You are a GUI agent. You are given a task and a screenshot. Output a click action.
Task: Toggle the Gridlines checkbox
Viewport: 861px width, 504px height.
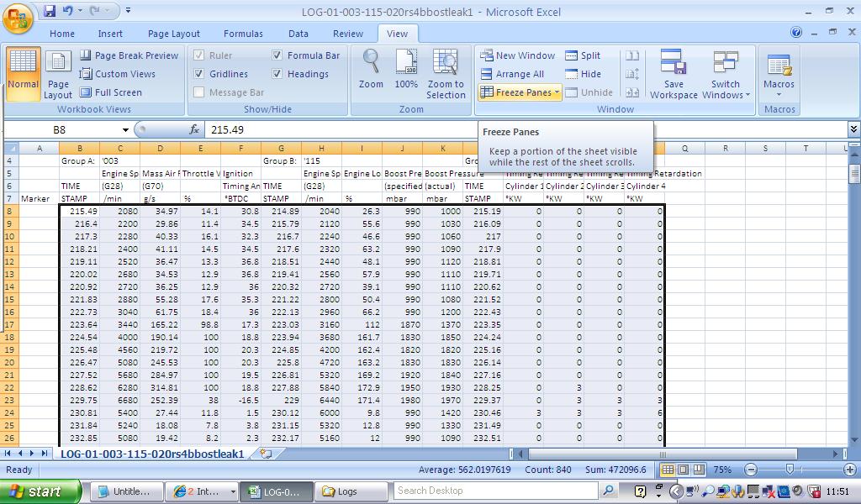[x=199, y=74]
